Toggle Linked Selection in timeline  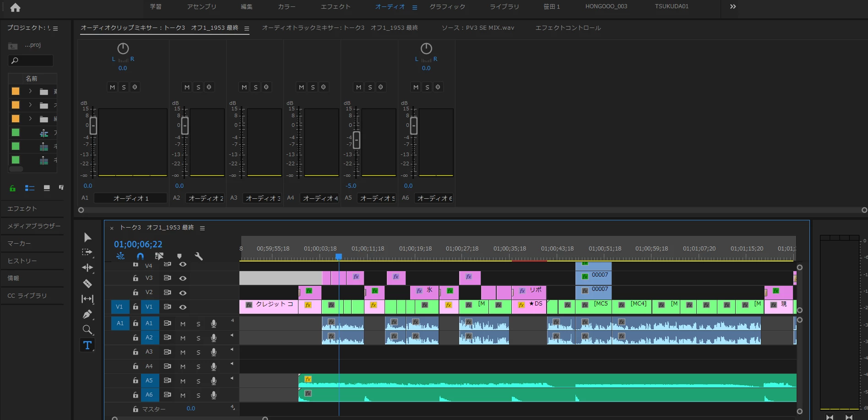159,256
